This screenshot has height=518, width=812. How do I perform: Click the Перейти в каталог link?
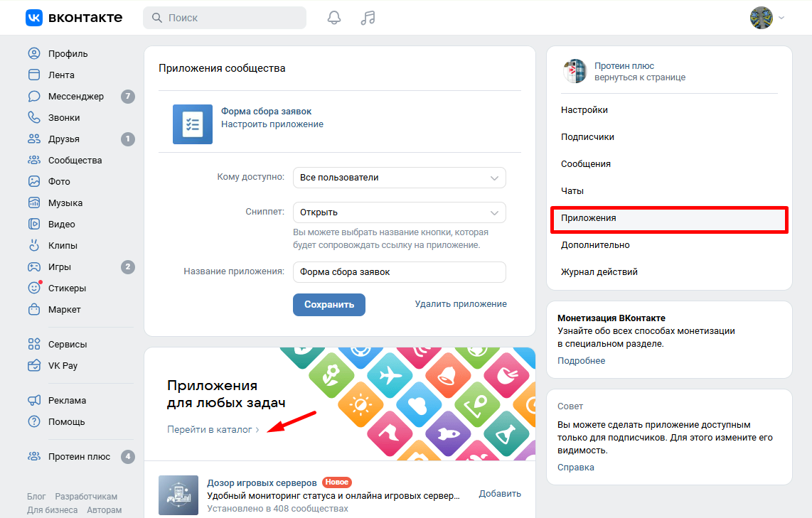[x=213, y=429]
